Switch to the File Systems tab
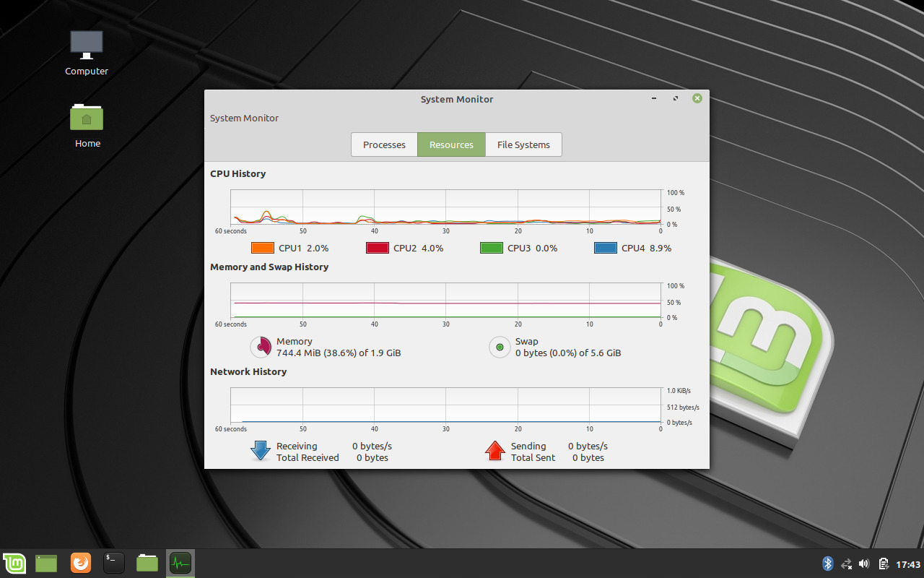 pos(523,144)
